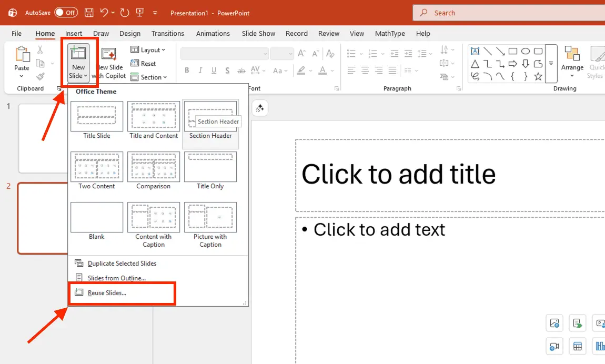Viewport: 605px width, 364px height.
Task: Toggle Italic formatting
Action: 200,70
